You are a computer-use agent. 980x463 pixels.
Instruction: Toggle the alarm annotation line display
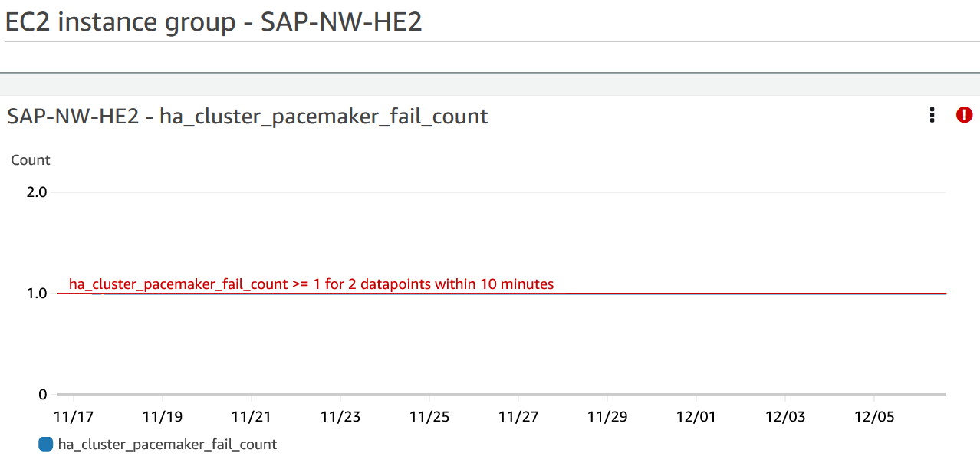point(311,284)
